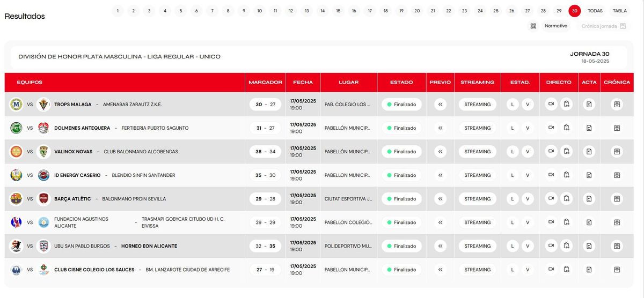Screen dimensions: 644x298
Task: Click TROPS MALAGA team name
Action: pyautogui.click(x=73, y=105)
